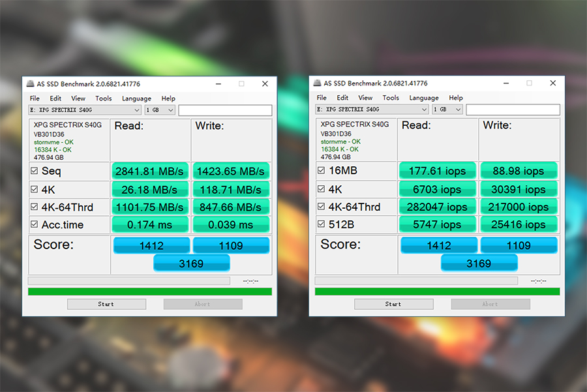The width and height of the screenshot is (587, 392).
Task: Toggle the 4K checkbox in right window
Action: pyautogui.click(x=321, y=188)
